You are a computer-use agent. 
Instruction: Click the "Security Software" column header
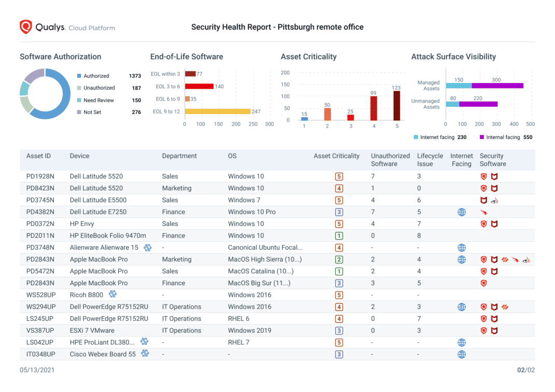(493, 160)
